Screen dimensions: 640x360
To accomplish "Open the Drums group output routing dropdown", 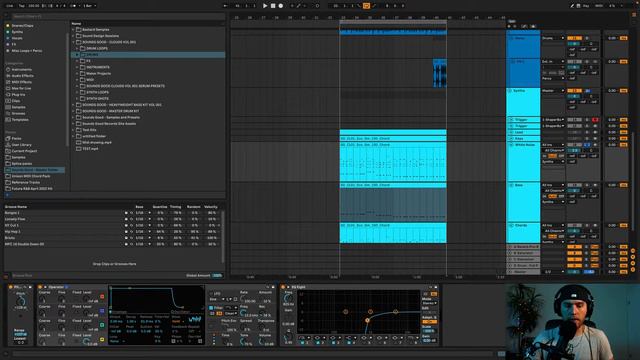I will tap(553, 38).
